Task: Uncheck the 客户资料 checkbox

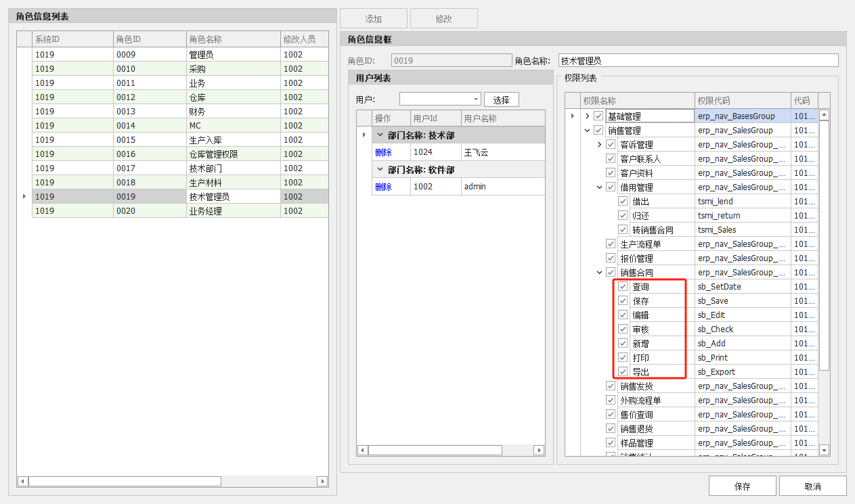Action: click(611, 173)
